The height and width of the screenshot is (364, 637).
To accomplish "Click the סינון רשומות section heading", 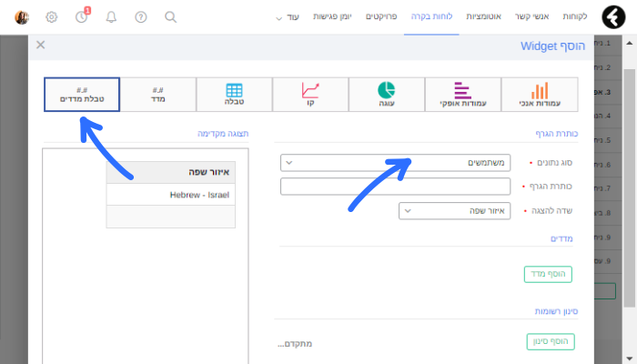I will tap(556, 311).
